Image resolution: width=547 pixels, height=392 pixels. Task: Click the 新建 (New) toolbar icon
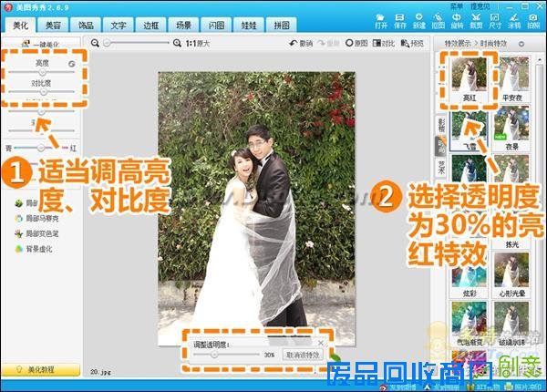pyautogui.click(x=419, y=23)
